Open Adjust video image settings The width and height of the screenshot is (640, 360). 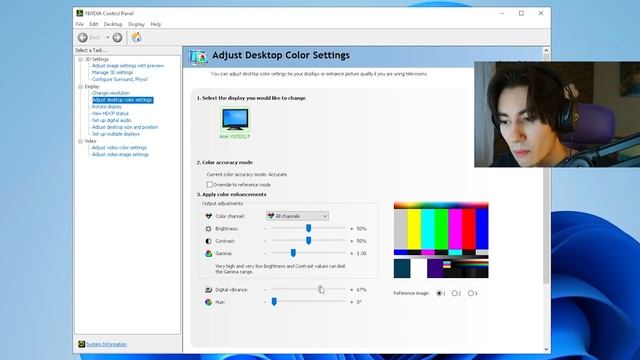[x=120, y=155]
